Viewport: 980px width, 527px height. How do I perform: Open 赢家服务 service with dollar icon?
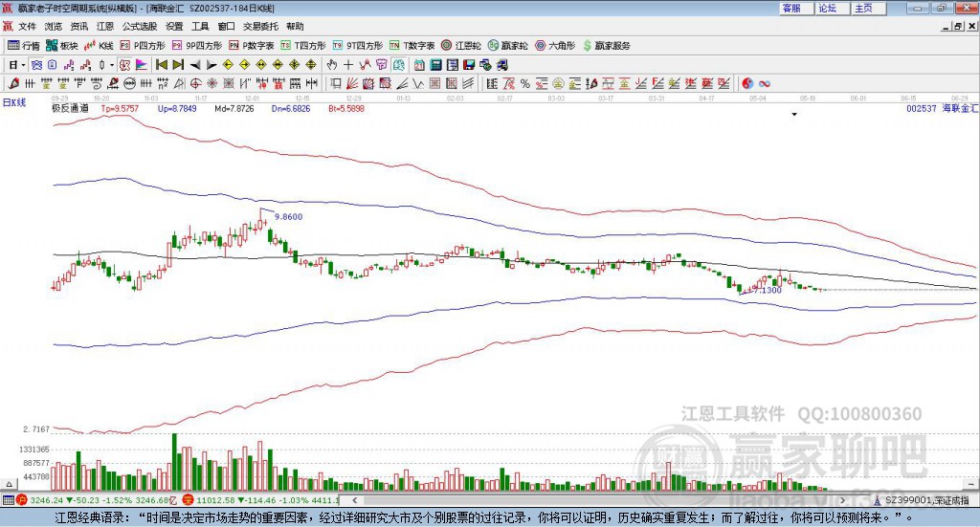[x=607, y=46]
